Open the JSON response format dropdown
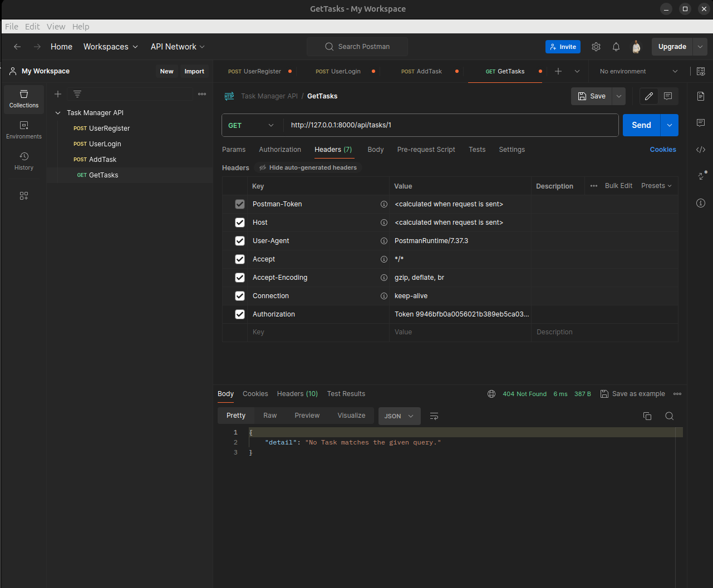Image resolution: width=713 pixels, height=588 pixels. (x=400, y=416)
